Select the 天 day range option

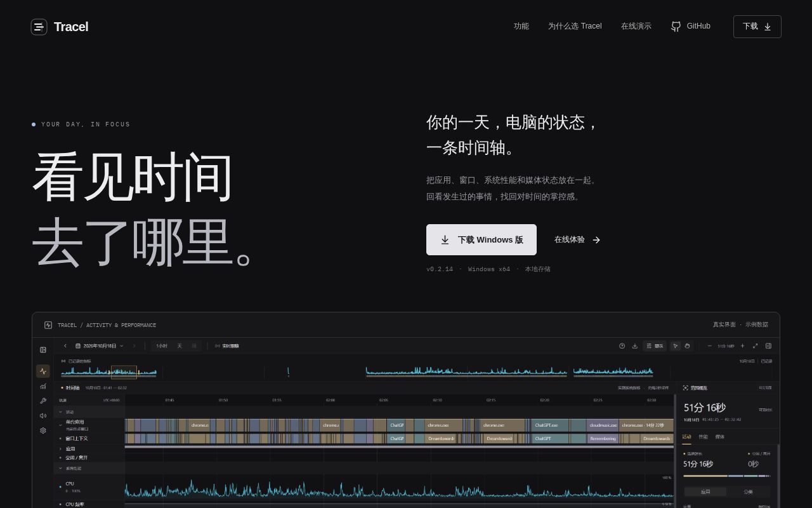tap(180, 346)
